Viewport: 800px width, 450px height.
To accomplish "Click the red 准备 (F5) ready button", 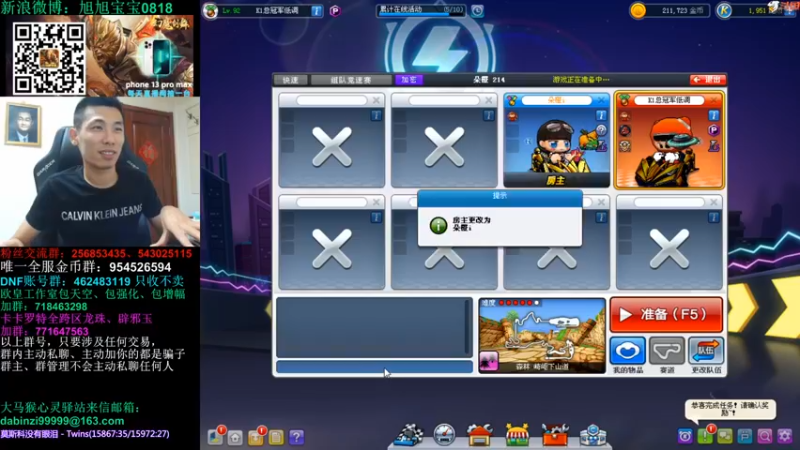I will click(x=666, y=315).
